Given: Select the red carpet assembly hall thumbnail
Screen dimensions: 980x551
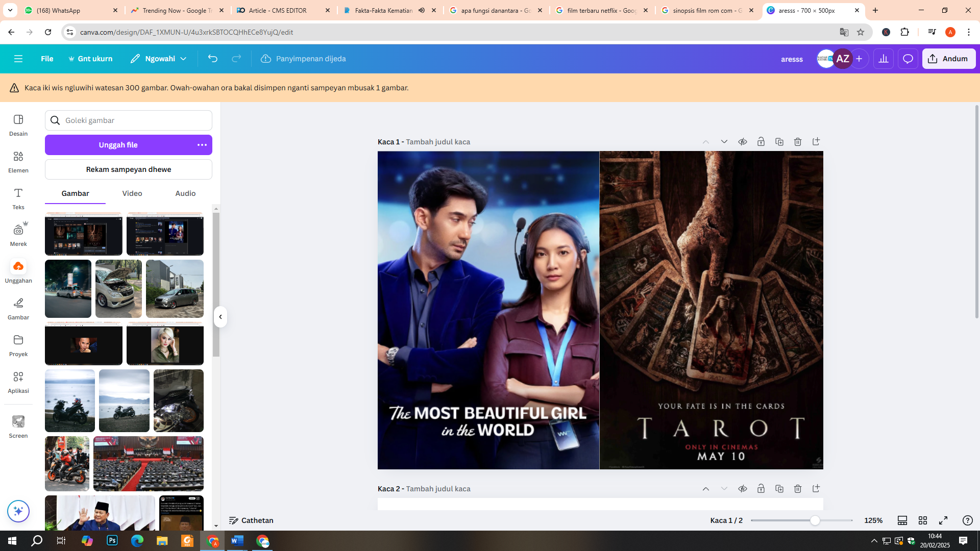Looking at the screenshot, I should tap(149, 464).
